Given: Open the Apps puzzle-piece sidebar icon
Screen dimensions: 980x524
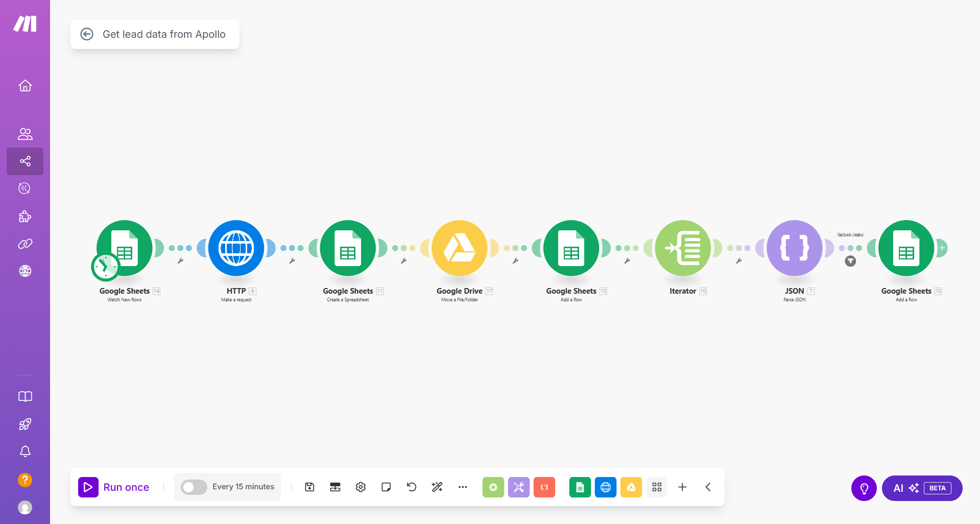Looking at the screenshot, I should pyautogui.click(x=25, y=217).
